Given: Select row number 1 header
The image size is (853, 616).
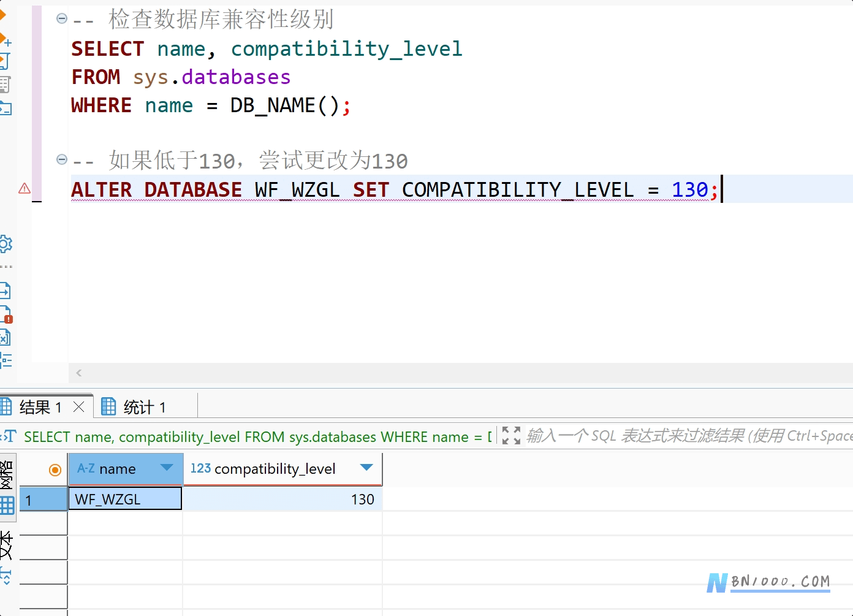Looking at the screenshot, I should pos(44,500).
